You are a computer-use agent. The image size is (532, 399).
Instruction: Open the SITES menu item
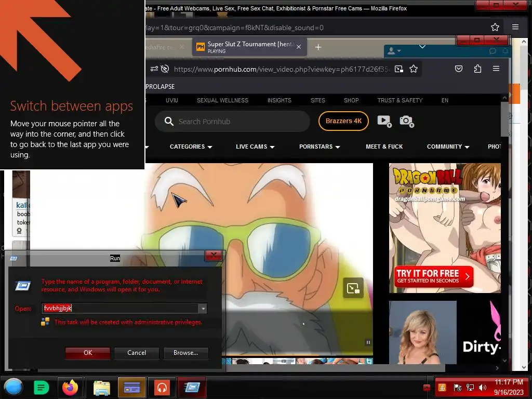click(x=318, y=100)
